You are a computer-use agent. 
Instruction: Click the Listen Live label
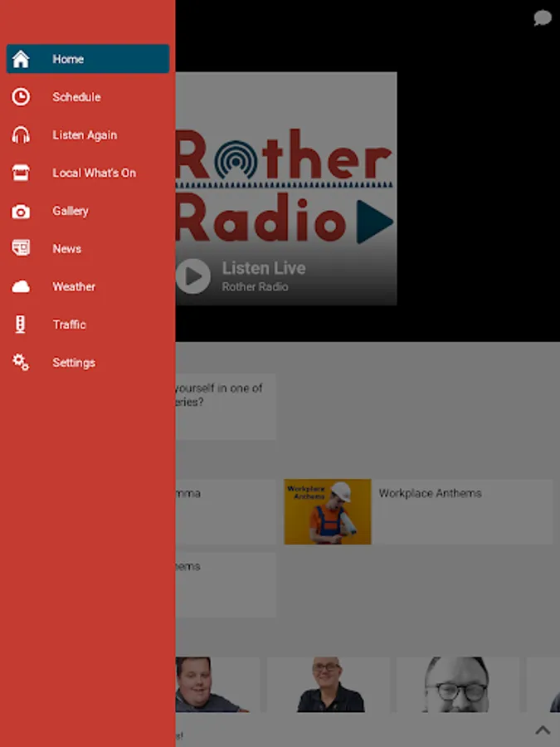(x=264, y=268)
